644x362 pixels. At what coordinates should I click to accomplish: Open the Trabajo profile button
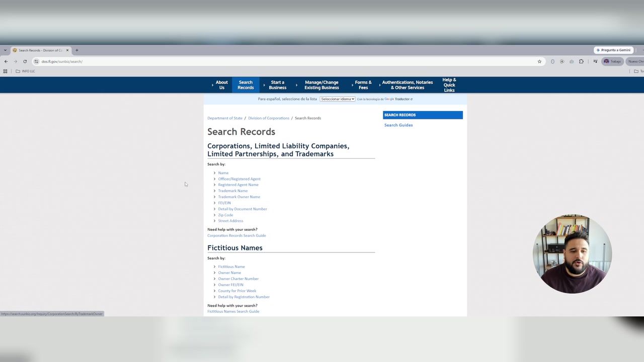tap(612, 61)
